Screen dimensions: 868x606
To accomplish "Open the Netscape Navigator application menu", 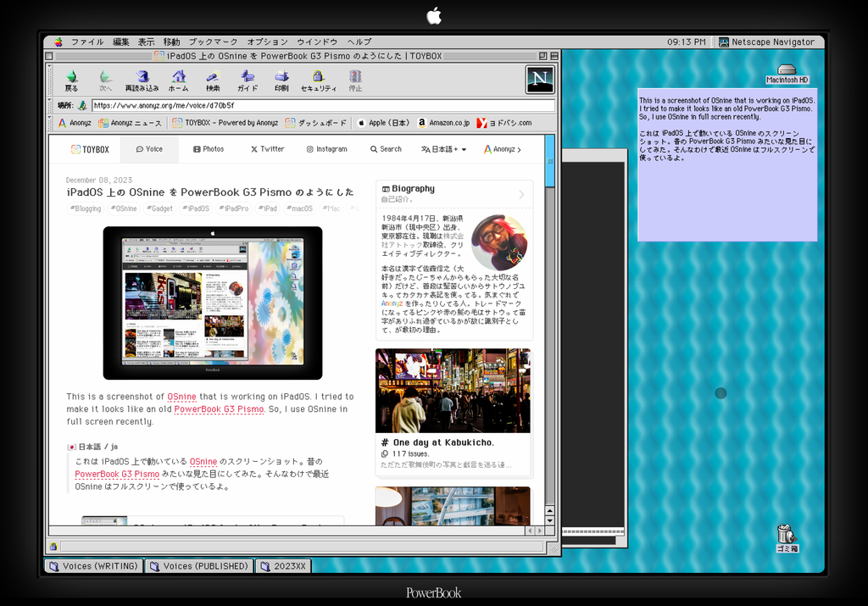I will click(x=766, y=42).
